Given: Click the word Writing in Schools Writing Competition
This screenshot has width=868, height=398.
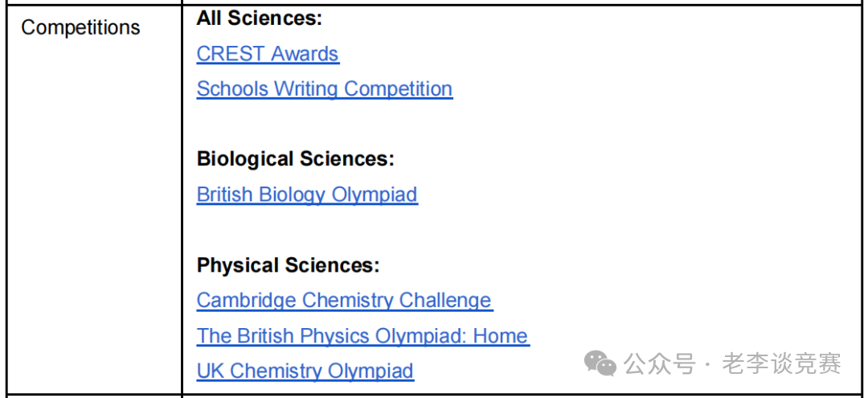Looking at the screenshot, I should coord(307,89).
